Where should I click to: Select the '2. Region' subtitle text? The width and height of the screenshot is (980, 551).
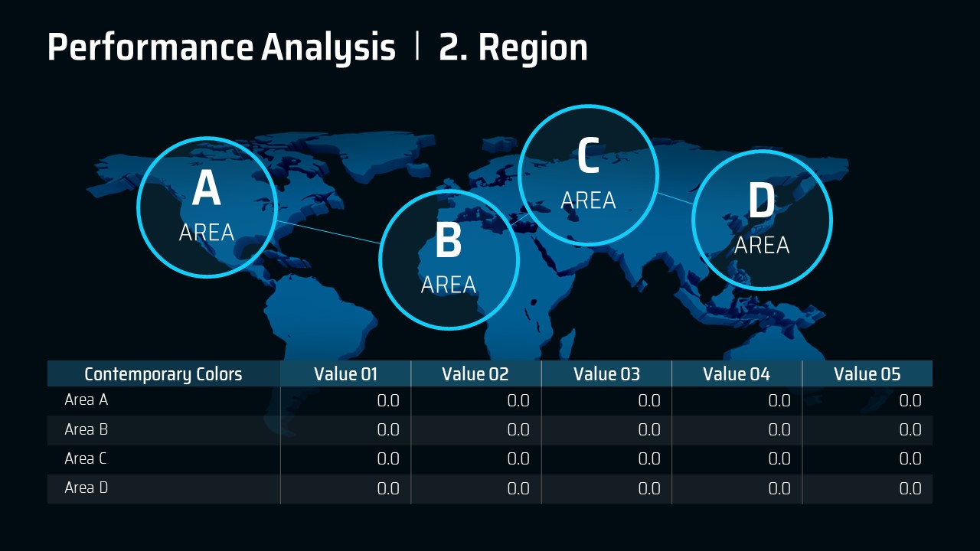click(x=513, y=47)
